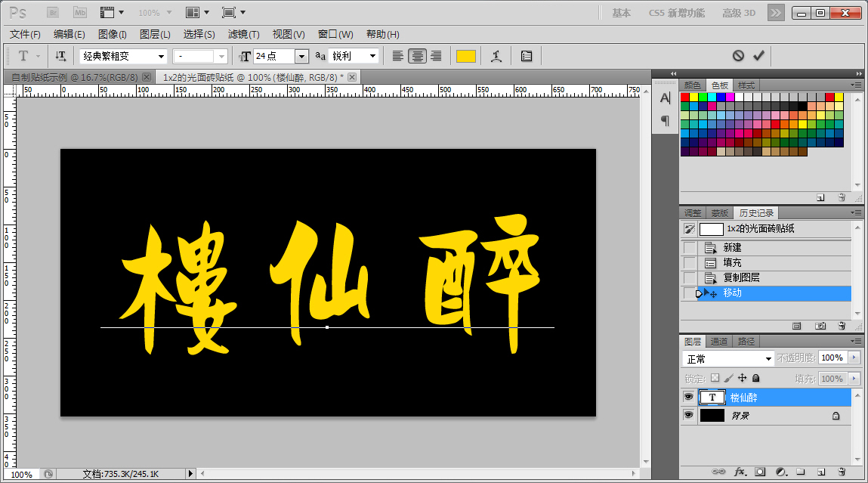The image size is (868, 483).
Task: Open the 图像(I) menu
Action: tap(113, 34)
